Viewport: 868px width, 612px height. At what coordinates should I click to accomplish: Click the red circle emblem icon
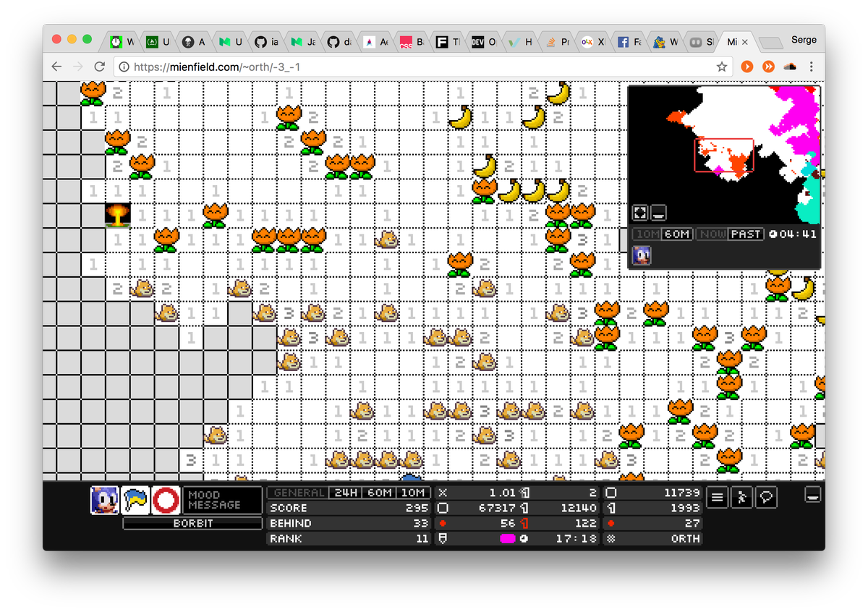(166, 500)
